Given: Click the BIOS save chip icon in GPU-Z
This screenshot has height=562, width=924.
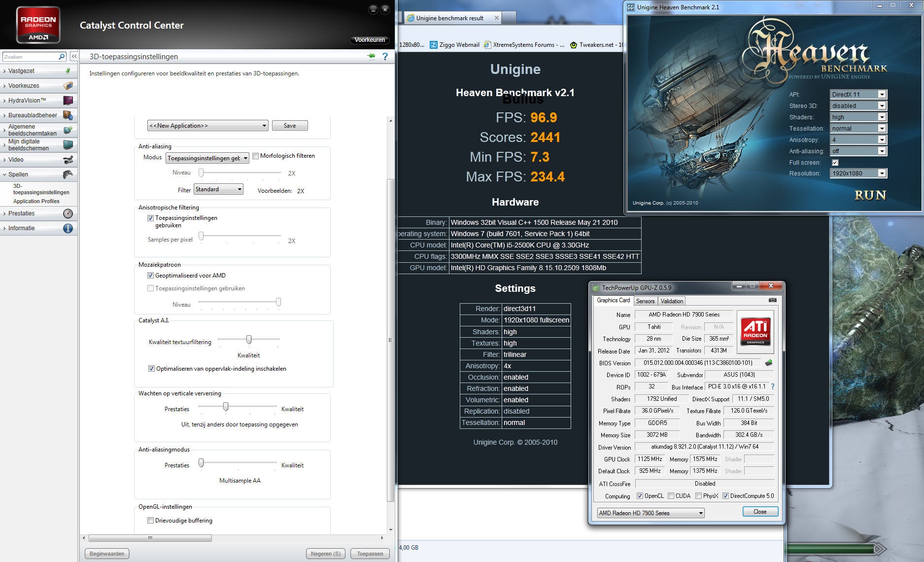Looking at the screenshot, I should point(769,363).
